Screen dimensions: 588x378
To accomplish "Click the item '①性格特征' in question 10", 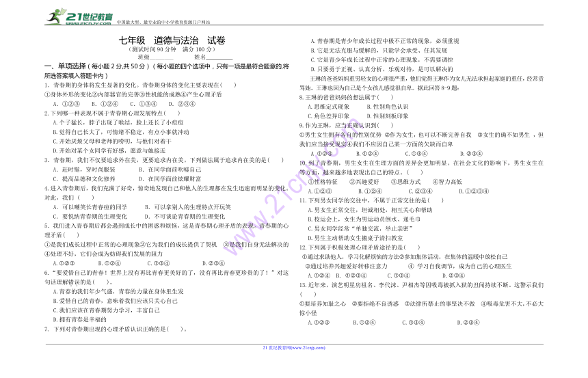I will pyautogui.click(x=323, y=182).
